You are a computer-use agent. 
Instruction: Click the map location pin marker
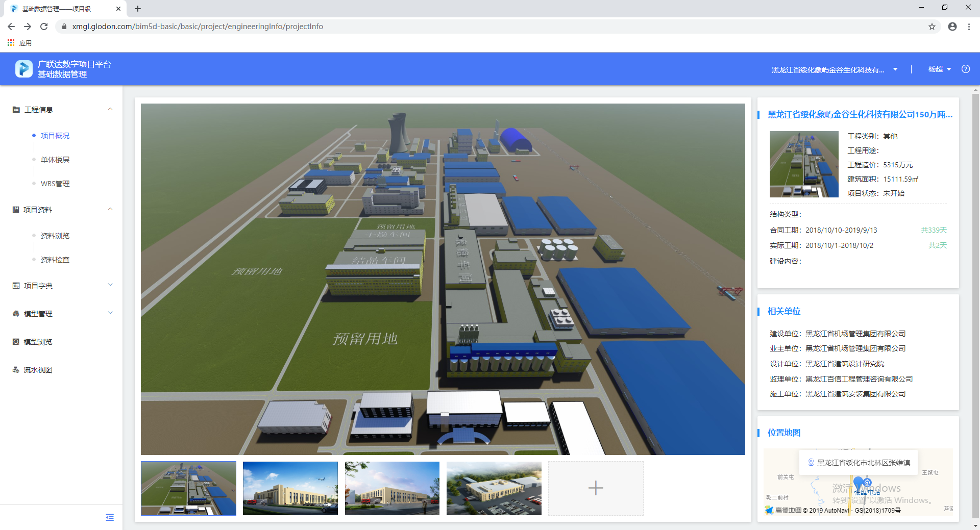(x=859, y=483)
